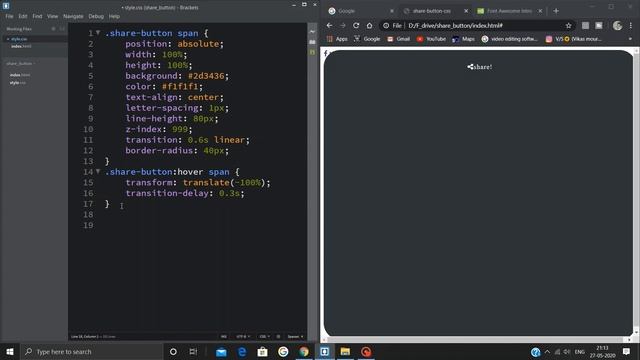Screen dimensions: 640x360
Task: Open the Apps bookmark
Action: coord(337,39)
